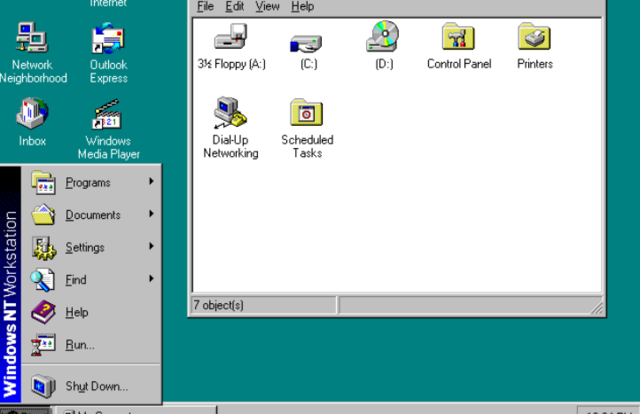This screenshot has width=640, height=414.
Task: Click the Documents folder icon in Start menu
Action: click(x=43, y=215)
